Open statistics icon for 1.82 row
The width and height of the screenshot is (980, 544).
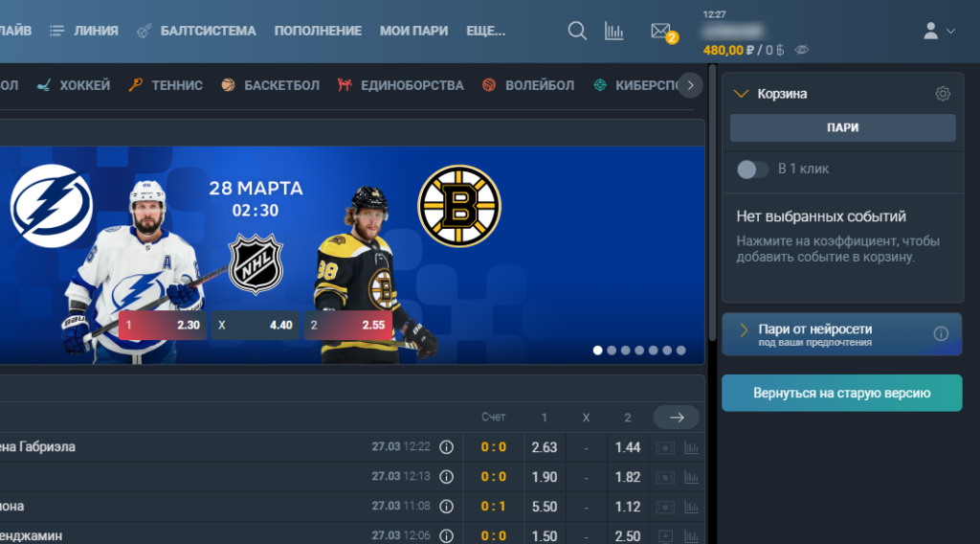(x=691, y=477)
